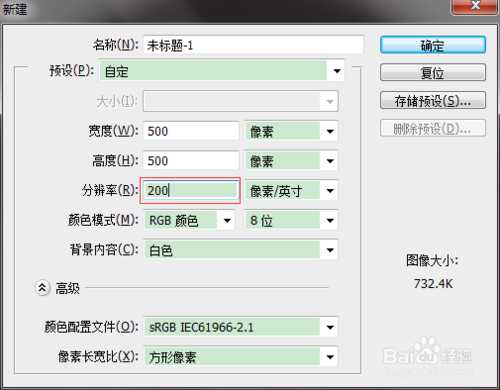Image resolution: width=500 pixels, height=390 pixels.
Task: Click the 像素长宽比(X): label
Action: [x=98, y=357]
